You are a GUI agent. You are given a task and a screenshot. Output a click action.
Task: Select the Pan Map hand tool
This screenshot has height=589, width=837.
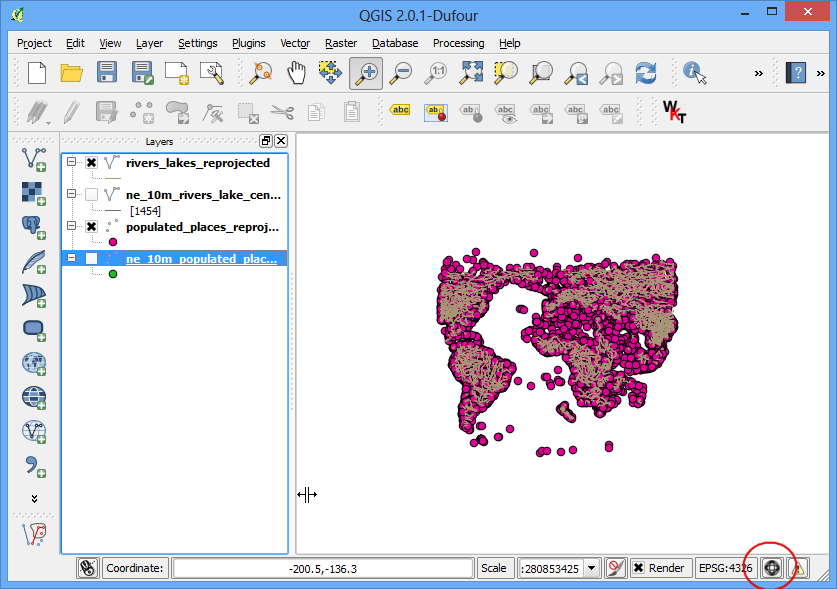coord(296,73)
